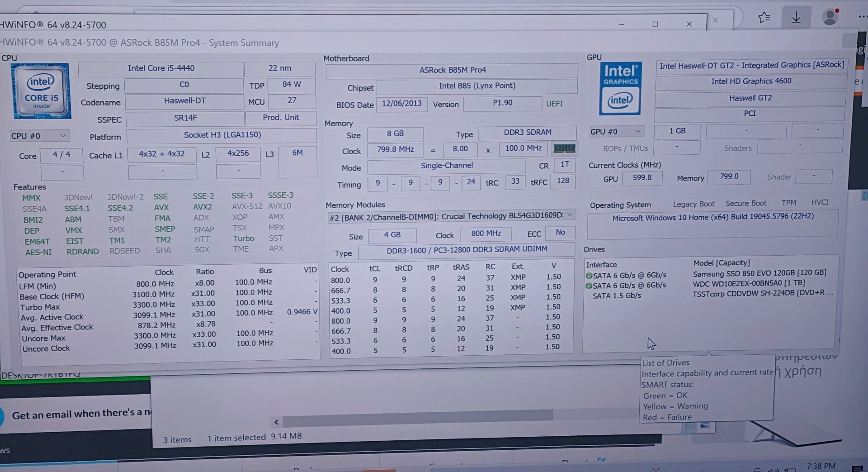Image resolution: width=868 pixels, height=472 pixels.
Task: Open the browser three-dot menu
Action: pyautogui.click(x=863, y=16)
